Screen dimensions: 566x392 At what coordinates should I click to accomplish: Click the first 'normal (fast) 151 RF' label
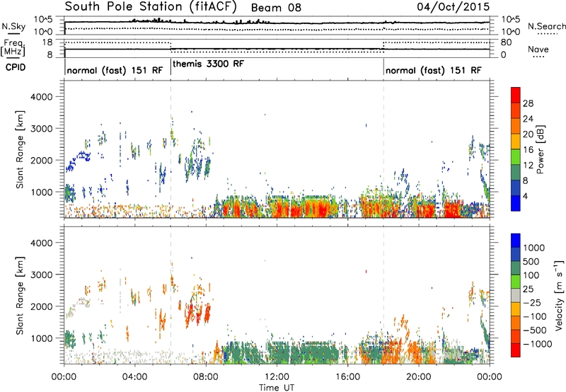(115, 70)
